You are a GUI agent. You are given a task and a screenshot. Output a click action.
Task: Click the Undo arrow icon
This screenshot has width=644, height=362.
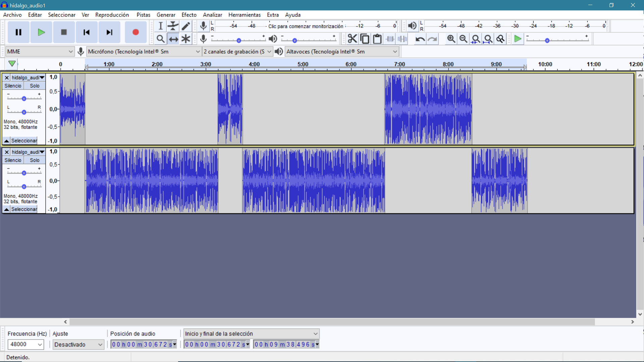click(x=420, y=39)
